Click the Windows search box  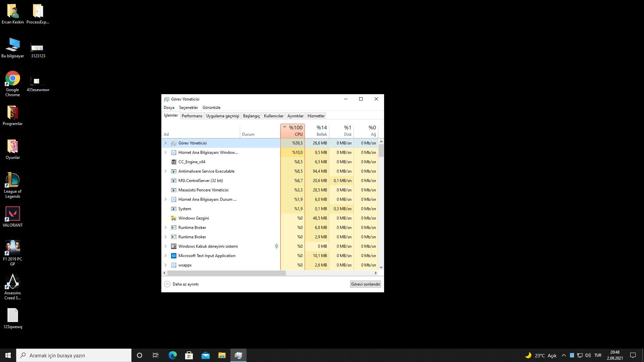[x=74, y=355]
